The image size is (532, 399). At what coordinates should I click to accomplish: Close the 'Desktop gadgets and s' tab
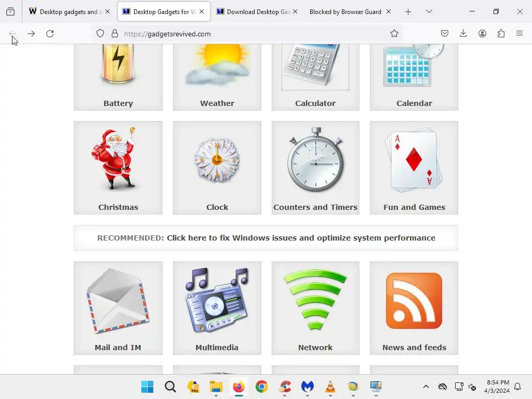pyautogui.click(x=108, y=11)
